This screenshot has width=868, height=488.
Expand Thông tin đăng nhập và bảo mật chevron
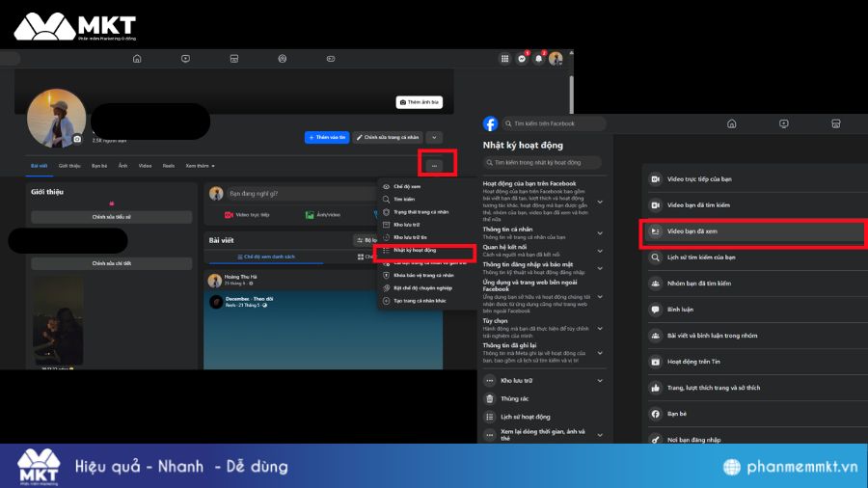pos(600,268)
